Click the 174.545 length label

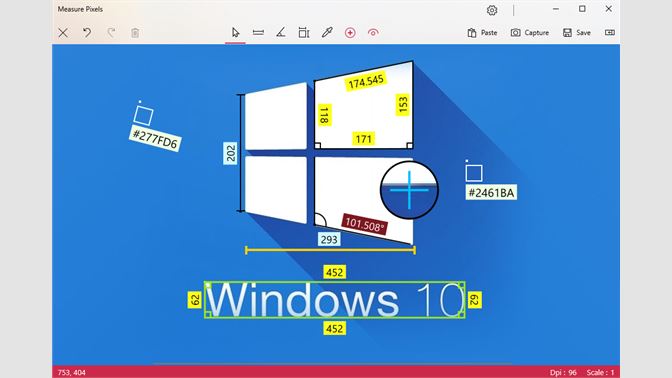(366, 81)
